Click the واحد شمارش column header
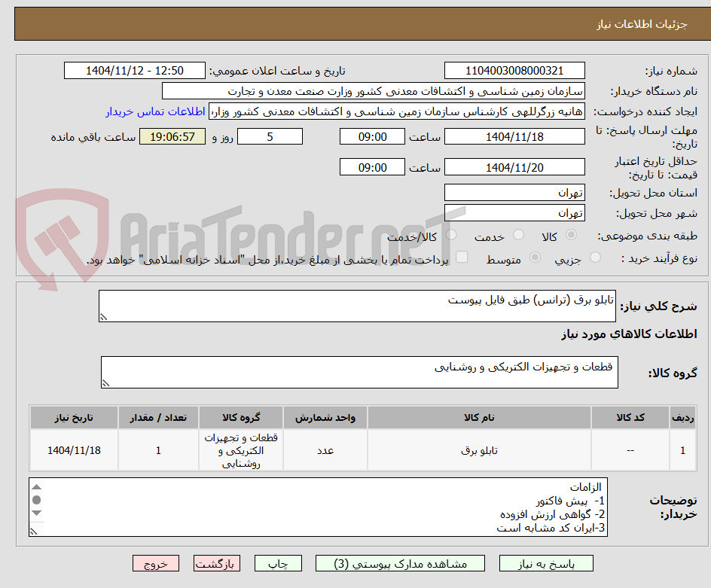The height and width of the screenshot is (588, 711). (x=325, y=418)
